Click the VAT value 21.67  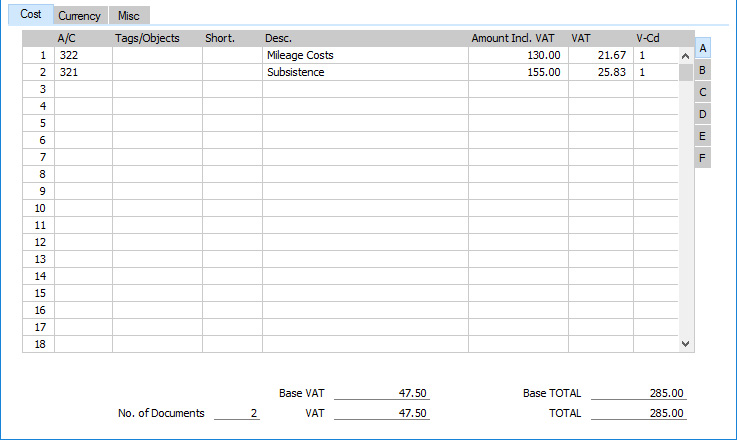(x=601, y=55)
